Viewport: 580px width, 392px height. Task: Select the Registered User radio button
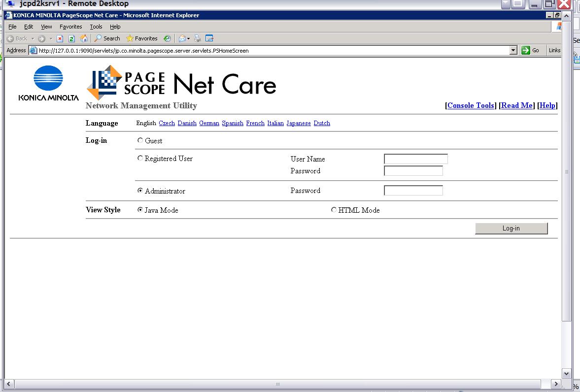[140, 158]
